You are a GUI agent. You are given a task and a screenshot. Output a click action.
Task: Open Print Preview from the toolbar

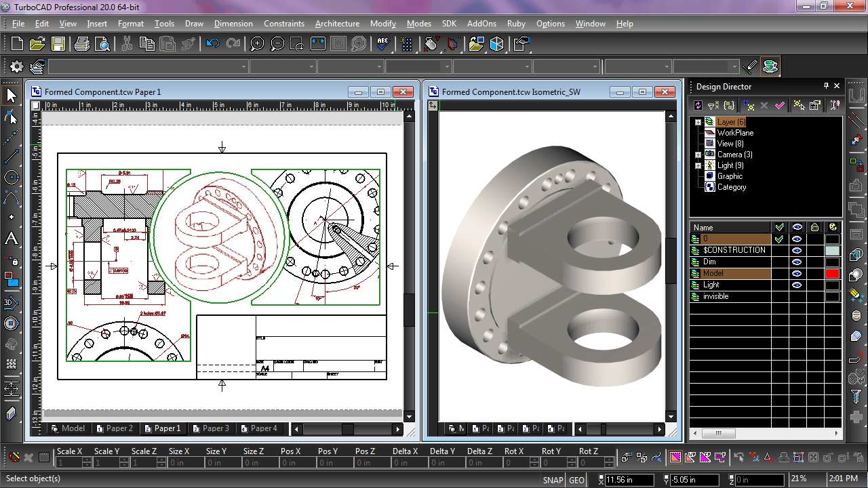102,43
